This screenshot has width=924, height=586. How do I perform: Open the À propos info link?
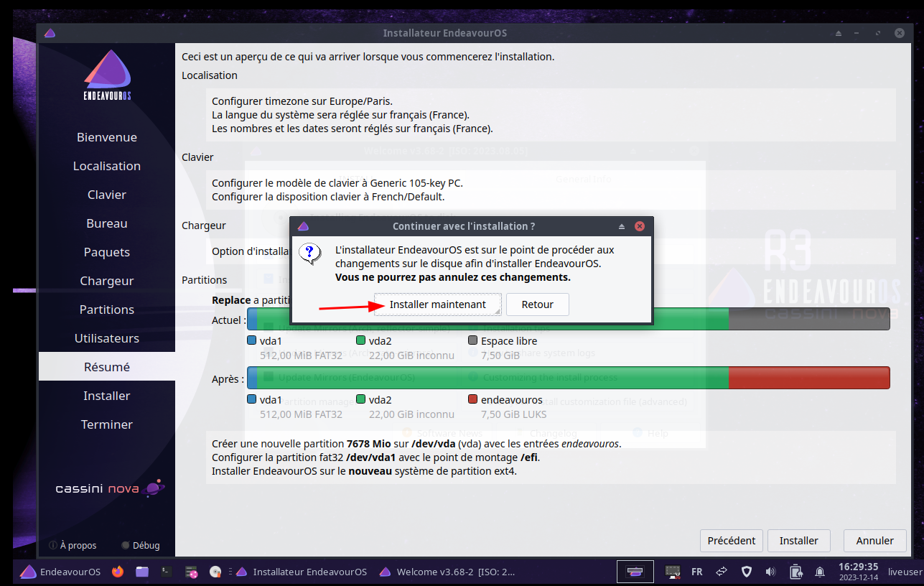click(x=73, y=545)
